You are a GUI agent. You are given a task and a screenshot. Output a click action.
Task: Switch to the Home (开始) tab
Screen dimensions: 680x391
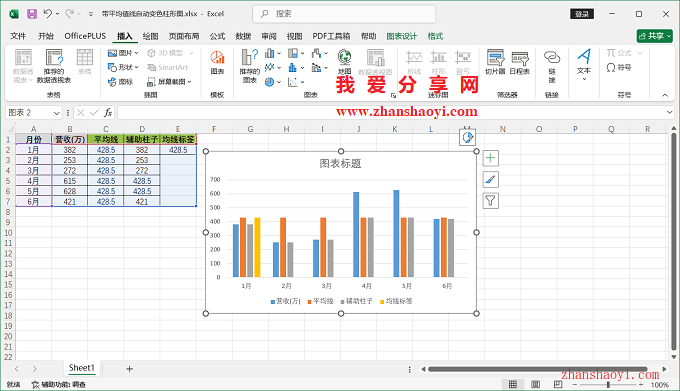(46, 36)
